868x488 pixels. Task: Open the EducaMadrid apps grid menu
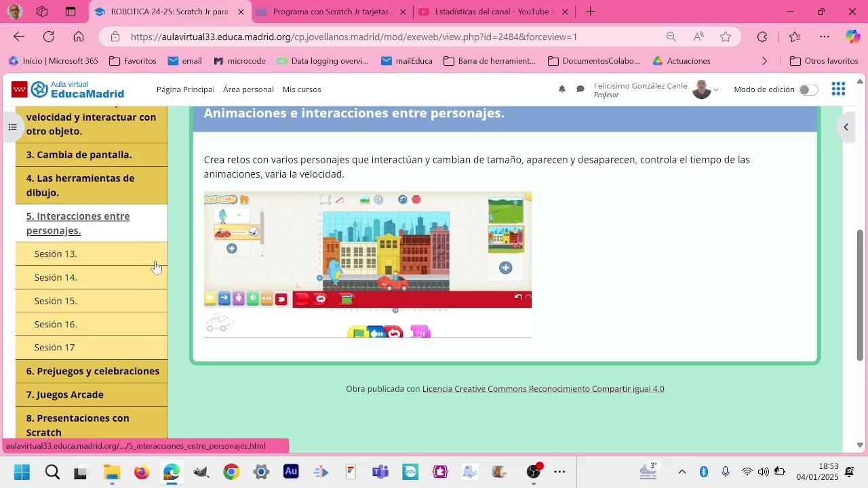(x=838, y=89)
